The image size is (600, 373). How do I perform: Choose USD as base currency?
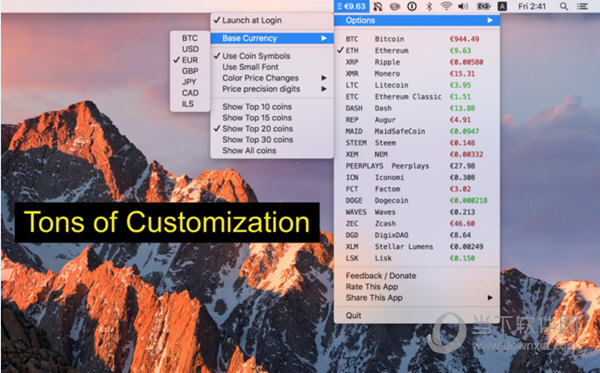pyautogui.click(x=190, y=49)
